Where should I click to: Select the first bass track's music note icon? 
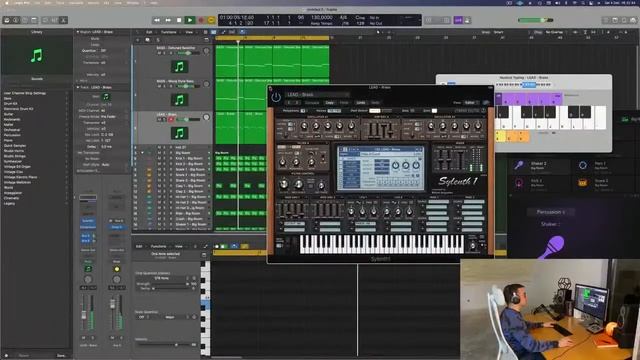(179, 67)
